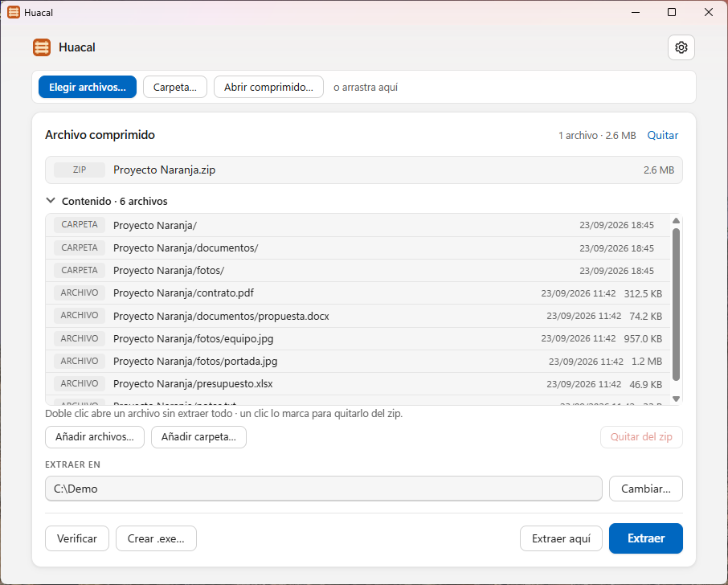
Task: Click the Carpeta... button
Action: click(x=175, y=87)
